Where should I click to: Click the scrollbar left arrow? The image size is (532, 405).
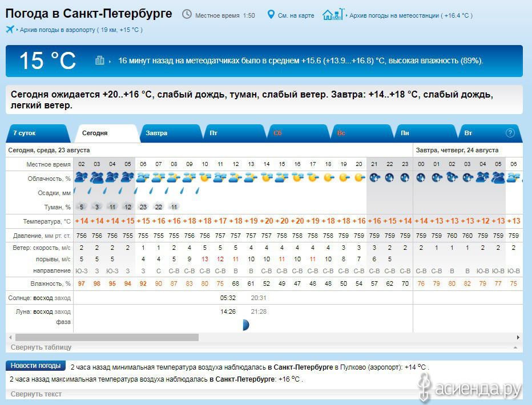(x=10, y=337)
